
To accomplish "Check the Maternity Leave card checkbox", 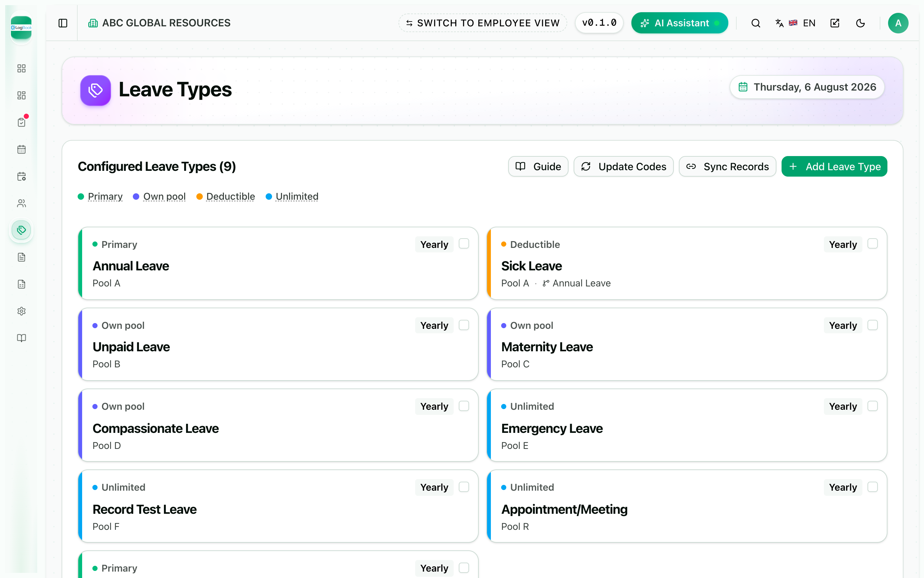I will point(872,325).
